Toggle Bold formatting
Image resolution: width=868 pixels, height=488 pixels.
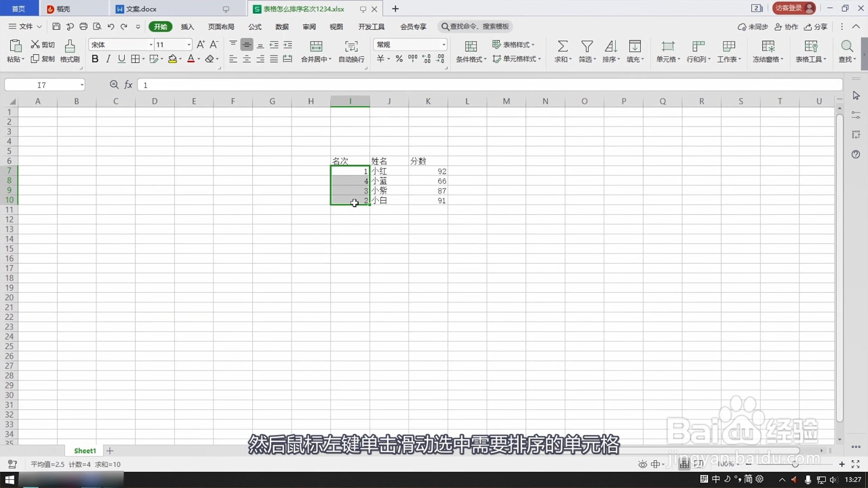pos(95,59)
